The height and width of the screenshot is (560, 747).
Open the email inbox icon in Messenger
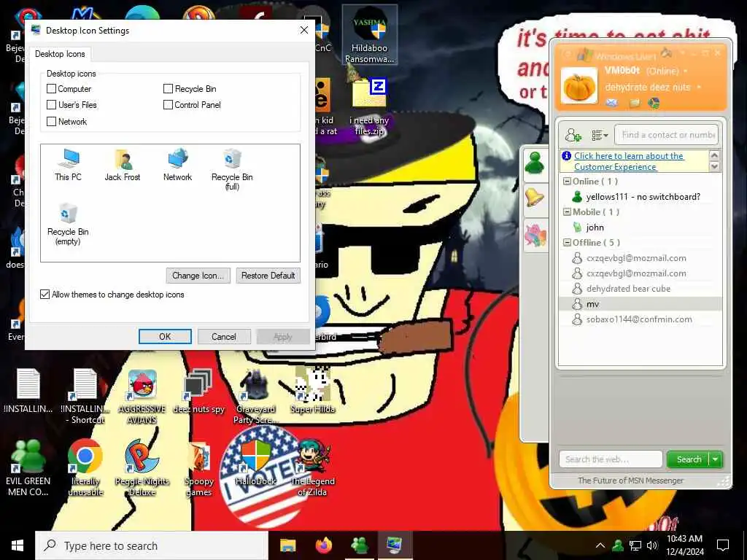(x=612, y=103)
